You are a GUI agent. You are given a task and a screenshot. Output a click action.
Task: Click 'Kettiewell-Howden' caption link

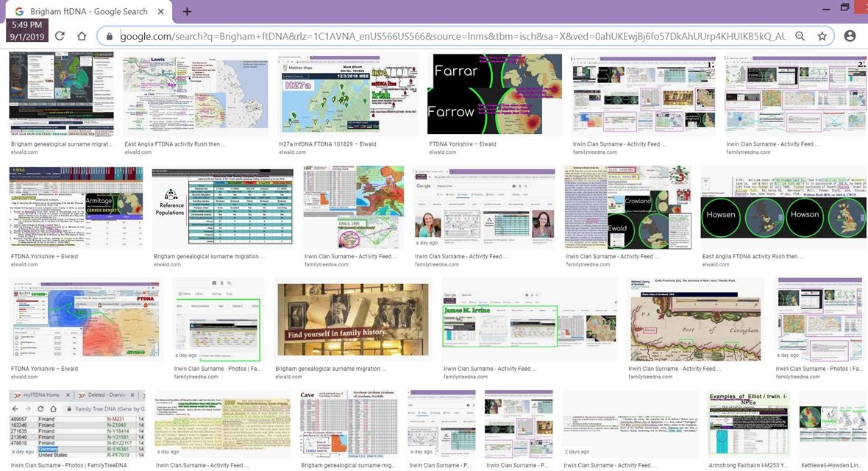click(833, 465)
